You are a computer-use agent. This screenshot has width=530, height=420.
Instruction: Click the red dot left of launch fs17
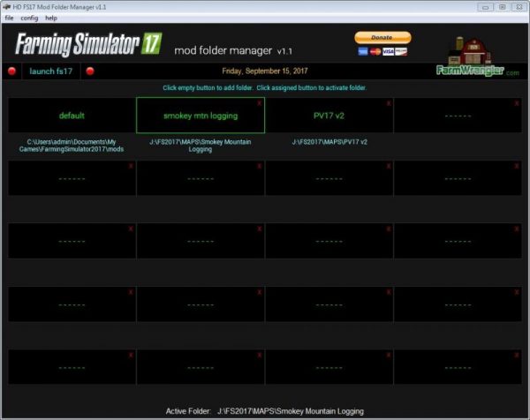point(12,71)
